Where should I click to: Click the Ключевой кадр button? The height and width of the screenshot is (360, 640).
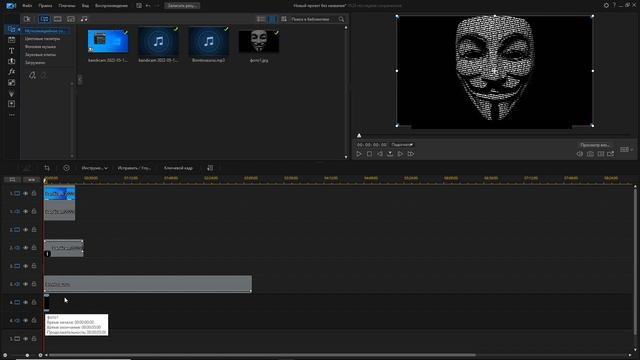[x=178, y=168]
